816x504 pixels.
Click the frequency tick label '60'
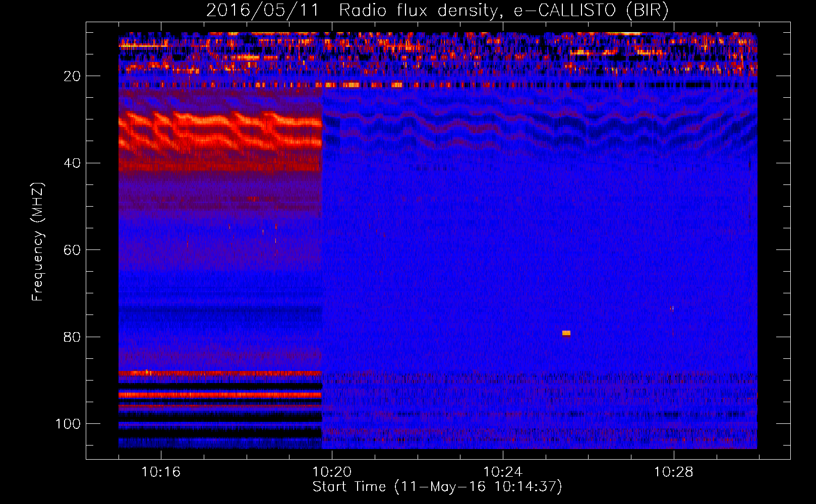pyautogui.click(x=72, y=250)
